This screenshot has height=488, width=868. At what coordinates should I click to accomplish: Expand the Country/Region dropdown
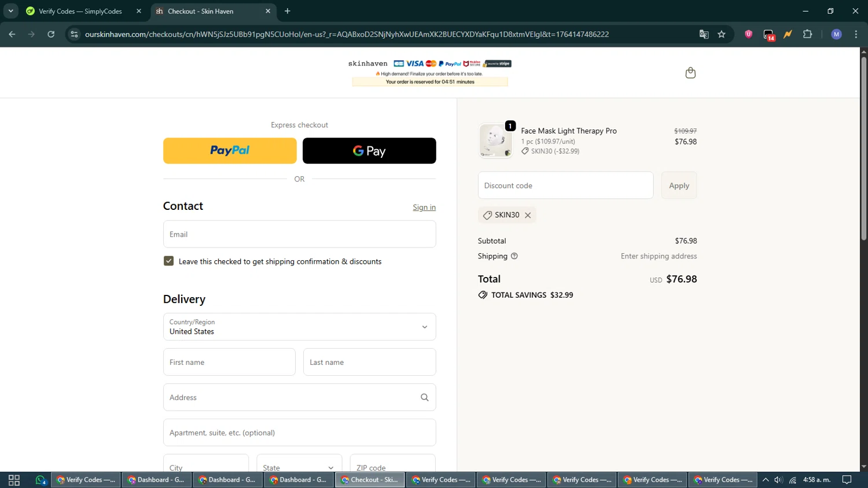(x=300, y=327)
